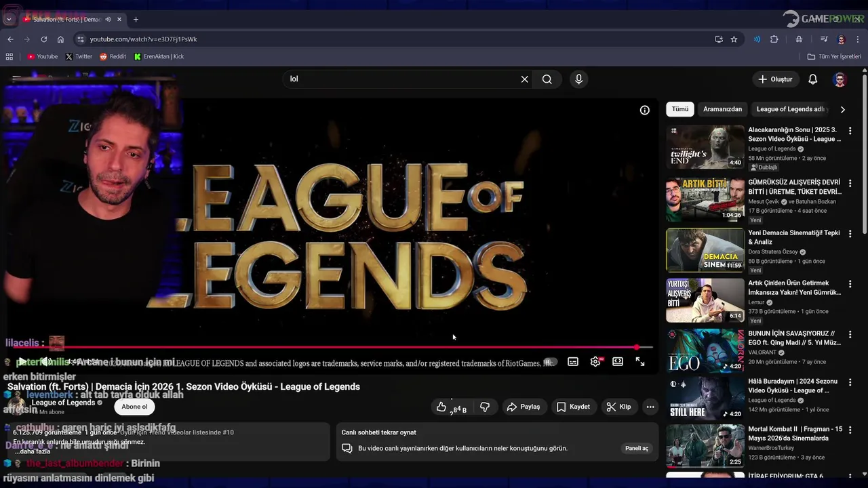Toggle autoplay switch in player

click(550, 362)
